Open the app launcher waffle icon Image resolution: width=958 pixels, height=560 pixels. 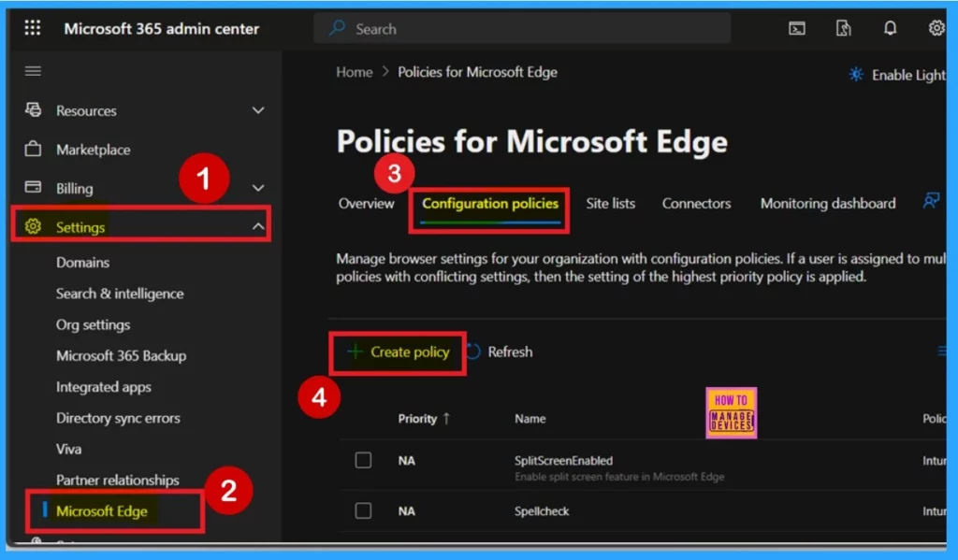tap(33, 28)
